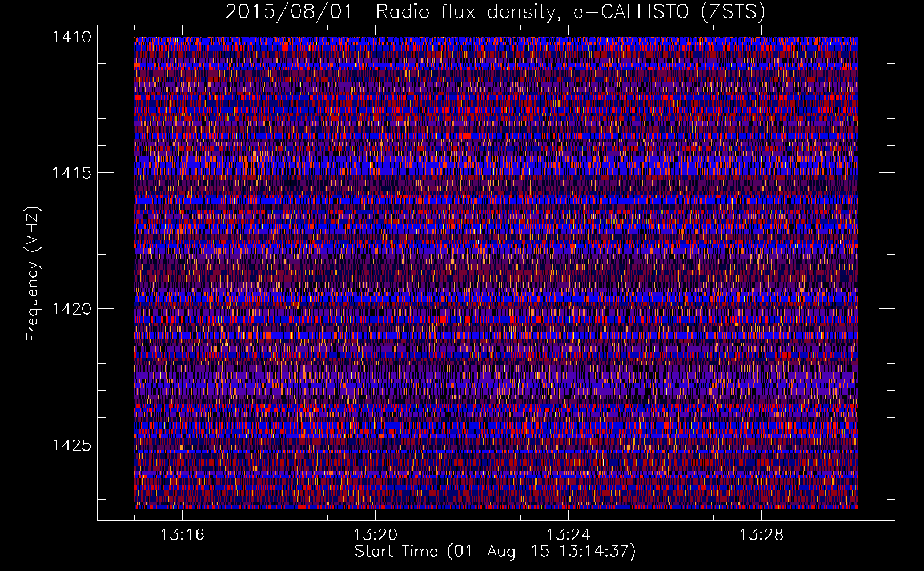Click the 'Frequency (MHZ)' y-axis label

point(33,274)
